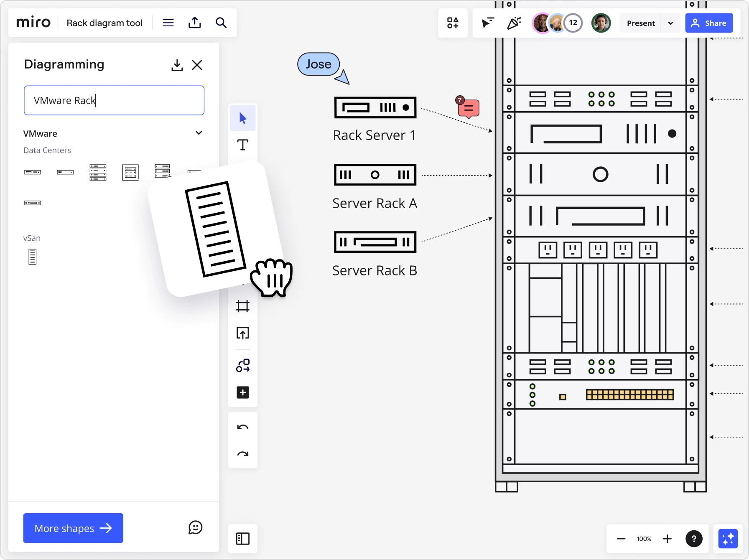Click the upload file tool
The width and height of the screenshot is (749, 560).
click(x=243, y=333)
